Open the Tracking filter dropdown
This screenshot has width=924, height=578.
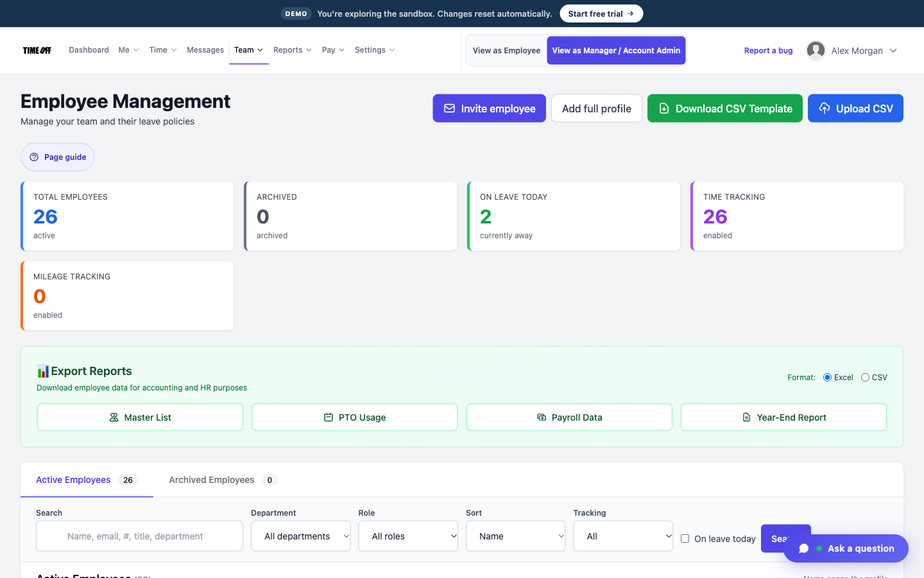pyautogui.click(x=623, y=536)
